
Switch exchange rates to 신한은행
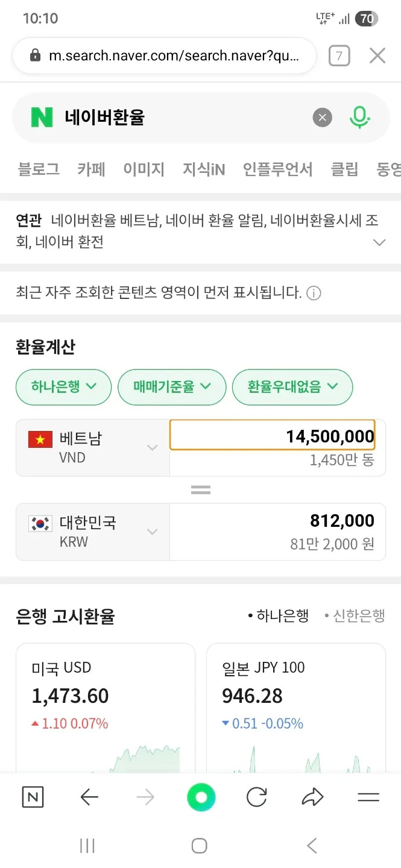click(355, 615)
